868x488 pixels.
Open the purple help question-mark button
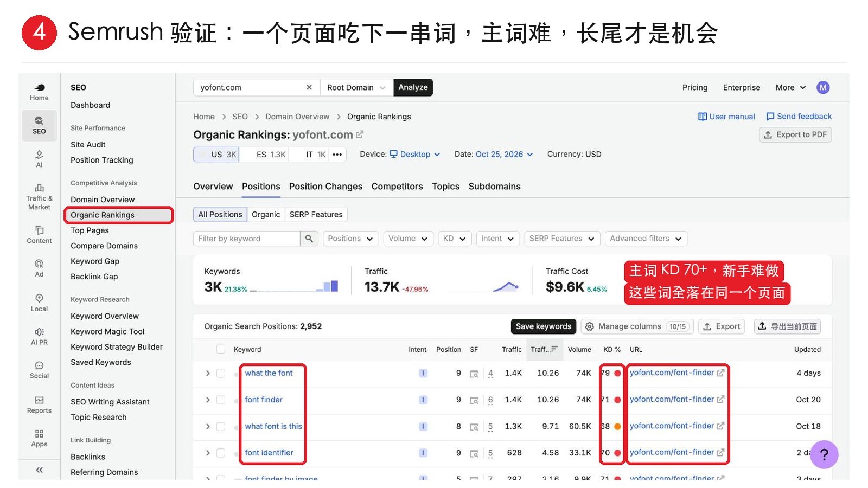tap(824, 454)
